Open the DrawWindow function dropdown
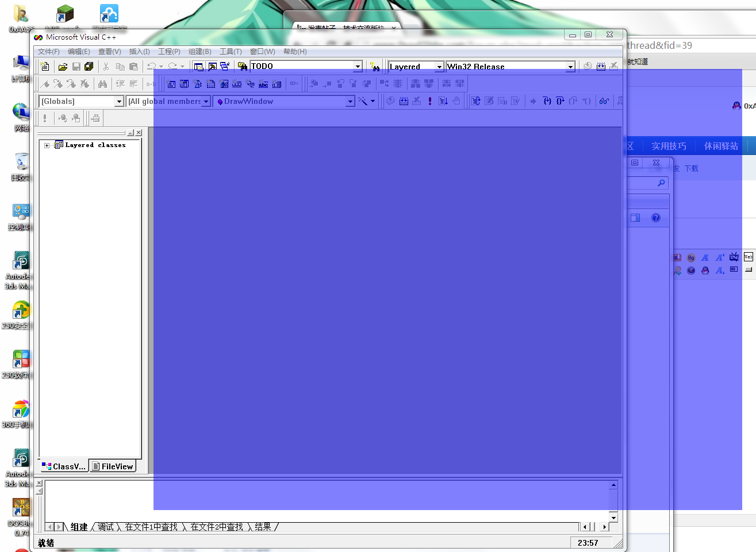Screen dimensions: 756x552 point(351,101)
